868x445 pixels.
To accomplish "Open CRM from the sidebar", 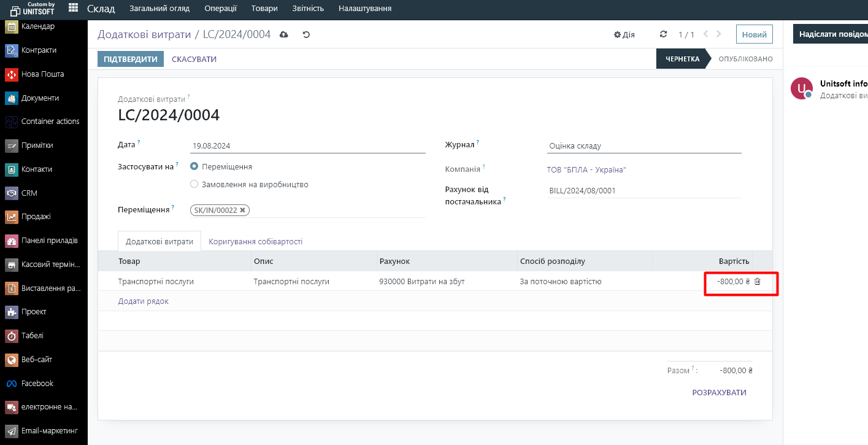I will point(12,193).
